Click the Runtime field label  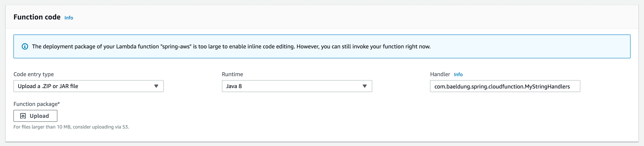tap(232, 74)
